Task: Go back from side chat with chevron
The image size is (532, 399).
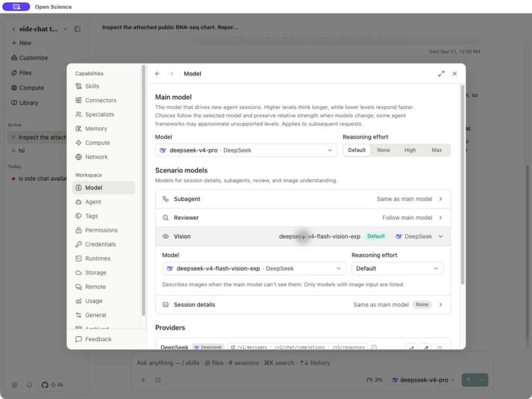Action: [x=14, y=29]
